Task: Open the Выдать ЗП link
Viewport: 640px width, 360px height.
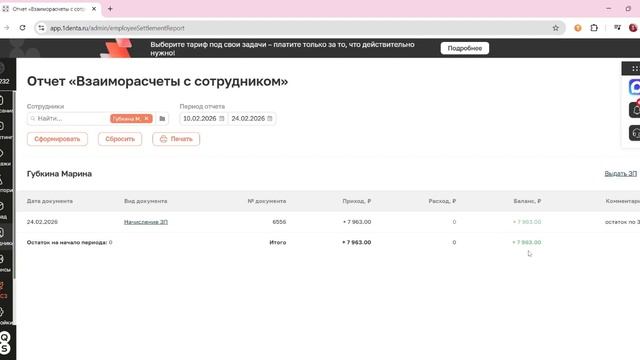Action: [x=620, y=173]
